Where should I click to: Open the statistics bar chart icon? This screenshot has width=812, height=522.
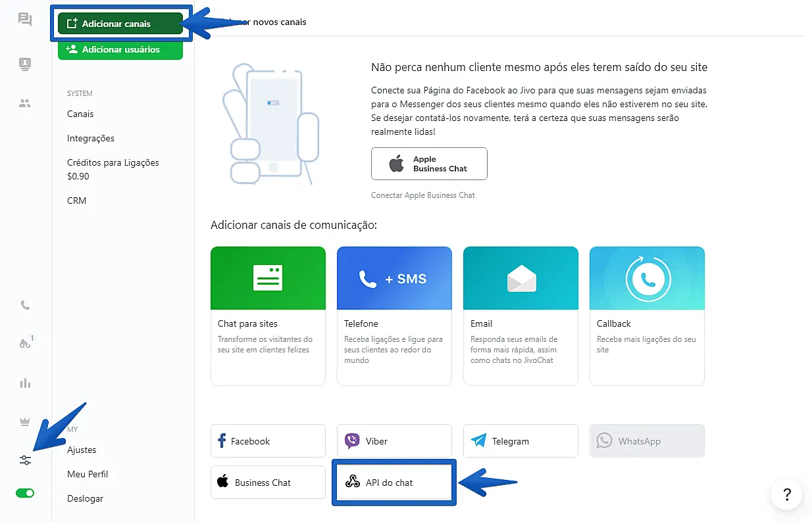coord(25,383)
